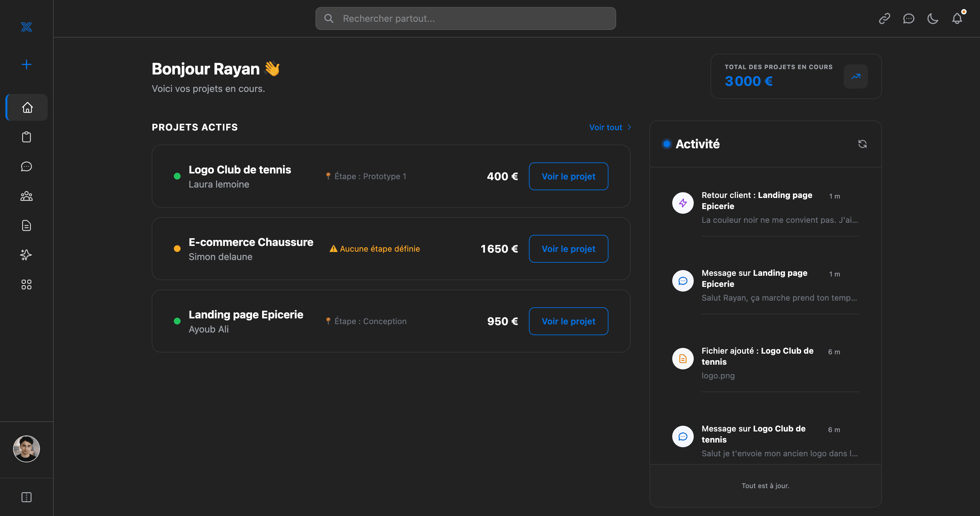Viewport: 980px width, 516px height.
Task: Click the green status dot of Landing page Epicerie
Action: point(177,321)
